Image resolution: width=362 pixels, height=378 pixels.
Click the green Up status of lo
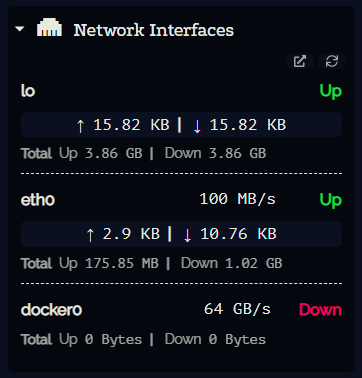click(x=331, y=91)
